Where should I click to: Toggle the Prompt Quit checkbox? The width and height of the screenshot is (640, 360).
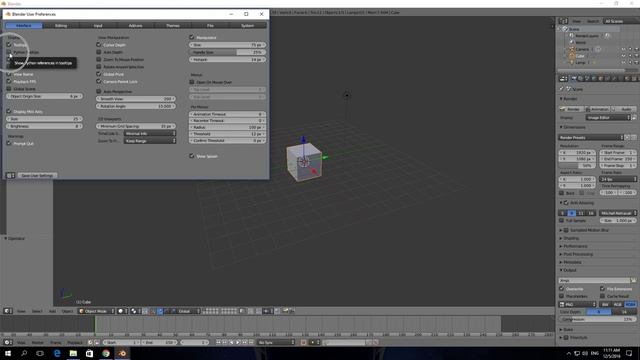(x=9, y=143)
